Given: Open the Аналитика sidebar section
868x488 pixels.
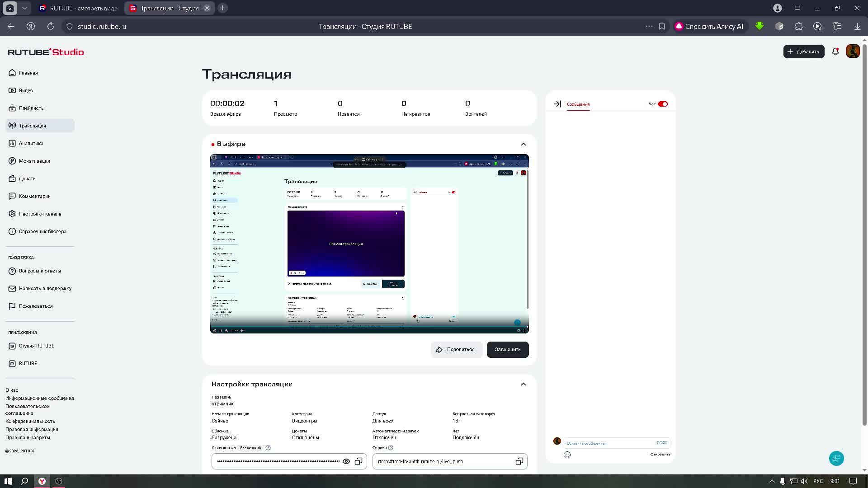Looking at the screenshot, I should pos(31,143).
